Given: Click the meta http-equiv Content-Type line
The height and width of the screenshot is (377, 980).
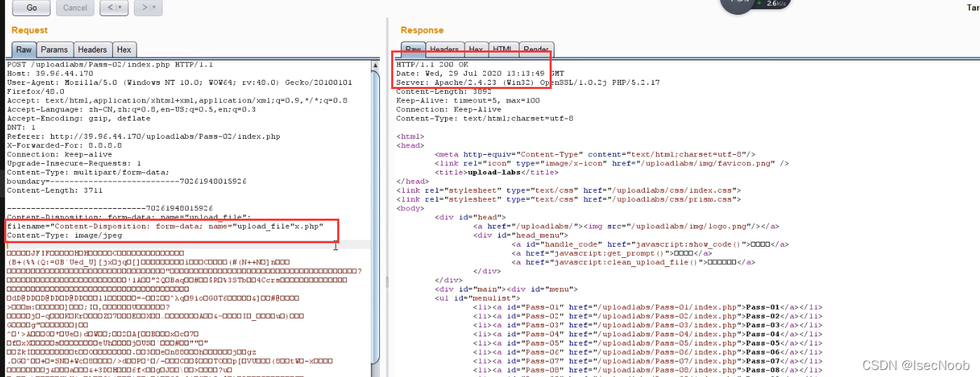Looking at the screenshot, I should tap(595, 154).
